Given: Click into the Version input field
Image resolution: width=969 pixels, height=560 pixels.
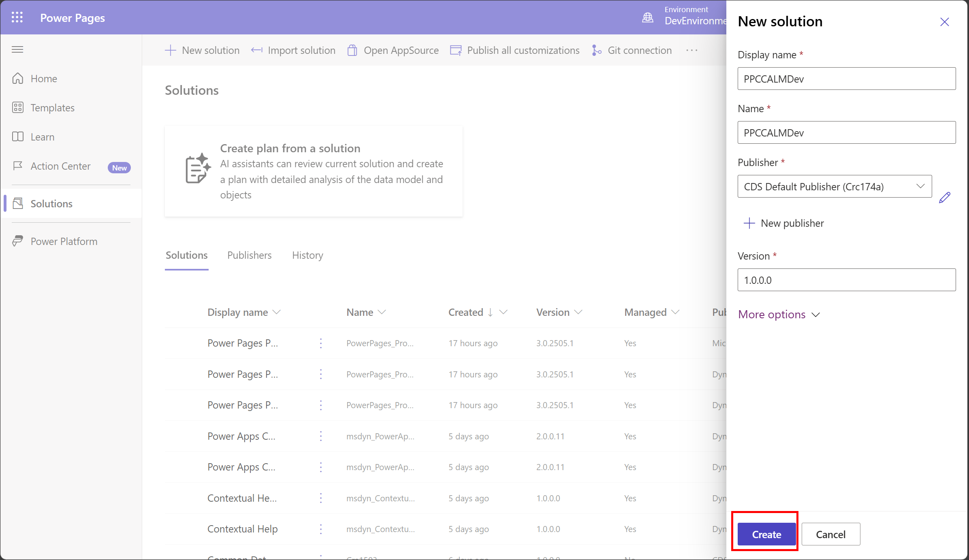Looking at the screenshot, I should [x=846, y=280].
